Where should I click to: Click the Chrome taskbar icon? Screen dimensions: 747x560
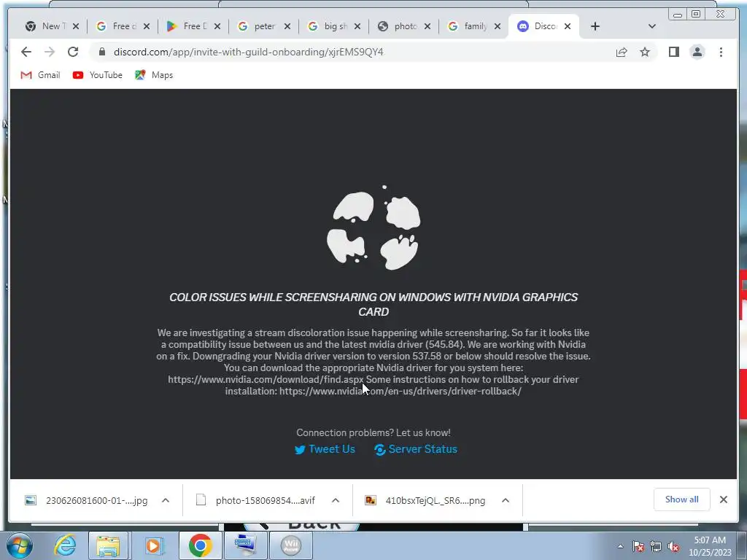click(200, 545)
